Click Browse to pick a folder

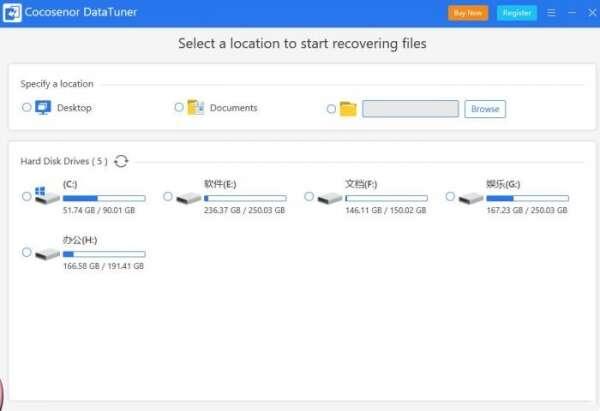click(485, 109)
